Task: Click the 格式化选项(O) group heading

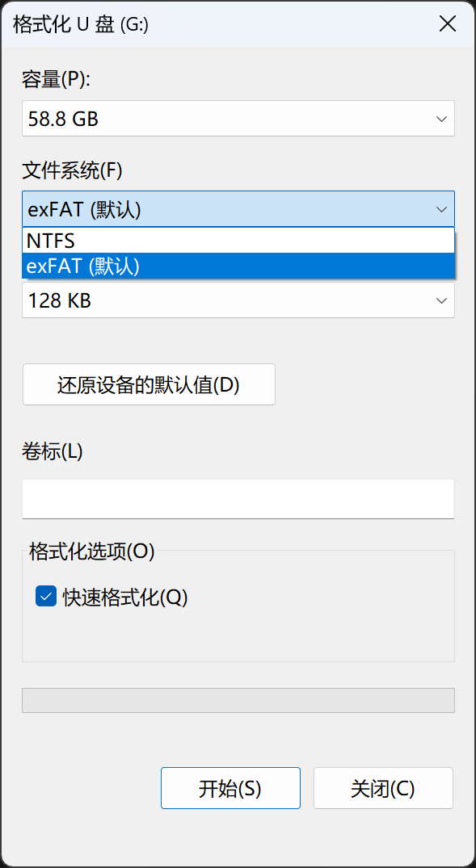Action: 92,551
